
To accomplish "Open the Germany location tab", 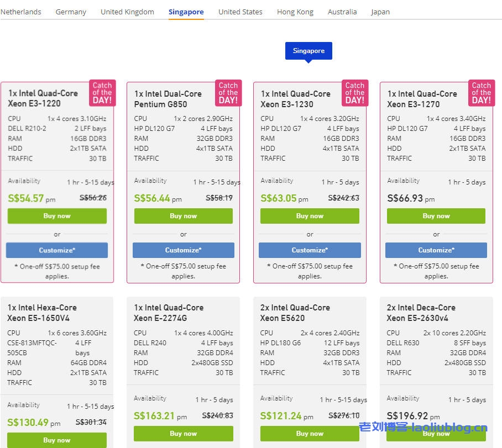I will tap(71, 12).
